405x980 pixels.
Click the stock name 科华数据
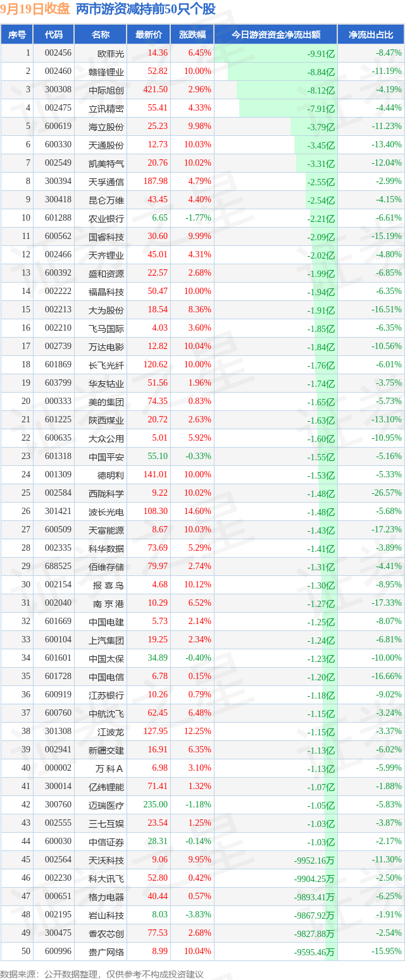tap(106, 548)
